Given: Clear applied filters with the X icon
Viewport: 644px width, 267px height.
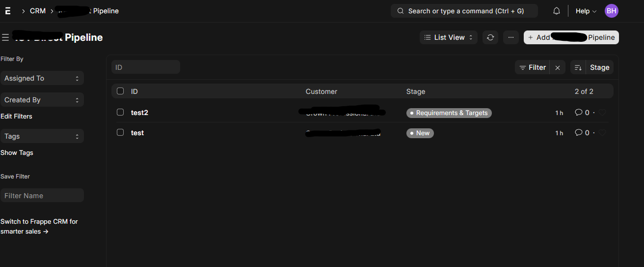Looking at the screenshot, I should (x=558, y=68).
